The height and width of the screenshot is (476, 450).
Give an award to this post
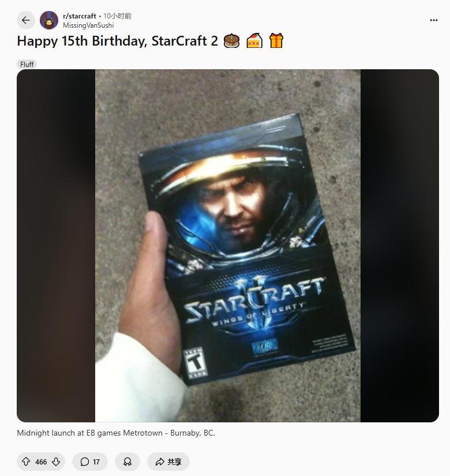tap(127, 462)
